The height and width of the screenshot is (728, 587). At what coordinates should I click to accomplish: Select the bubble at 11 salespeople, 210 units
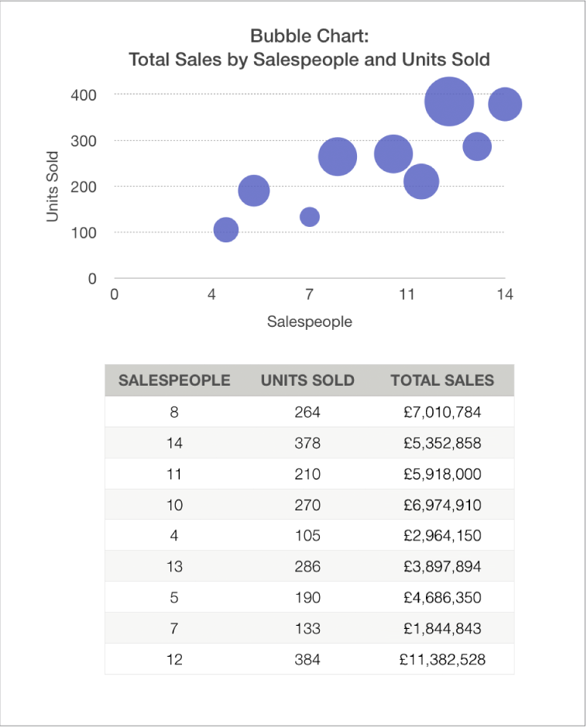click(421, 181)
